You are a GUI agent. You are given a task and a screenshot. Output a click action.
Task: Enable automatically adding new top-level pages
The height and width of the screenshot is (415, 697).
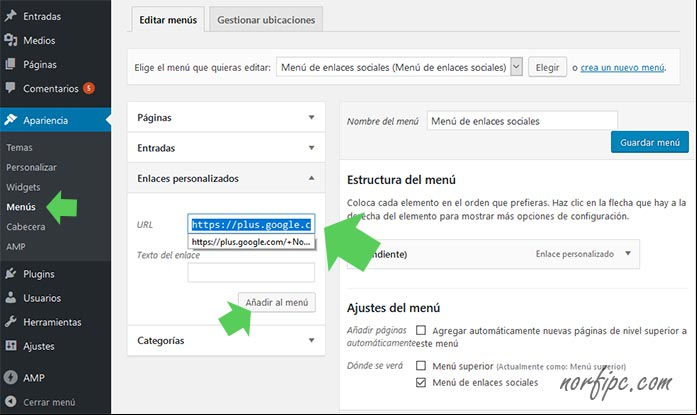[x=421, y=331]
